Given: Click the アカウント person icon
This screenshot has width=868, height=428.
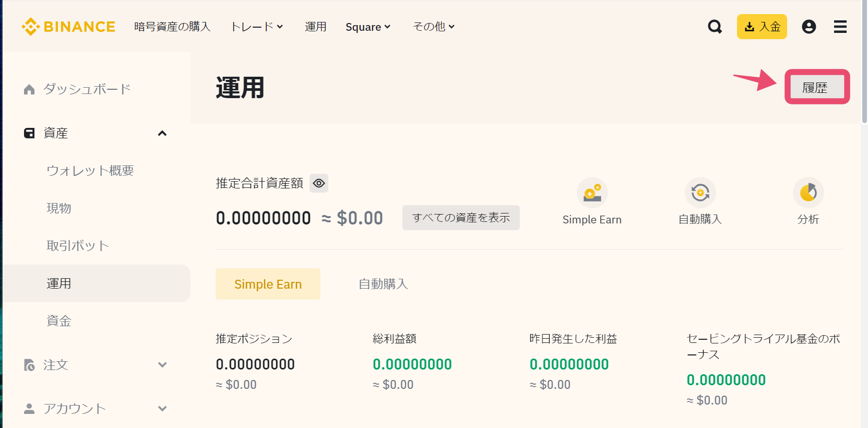Looking at the screenshot, I should pos(29,409).
